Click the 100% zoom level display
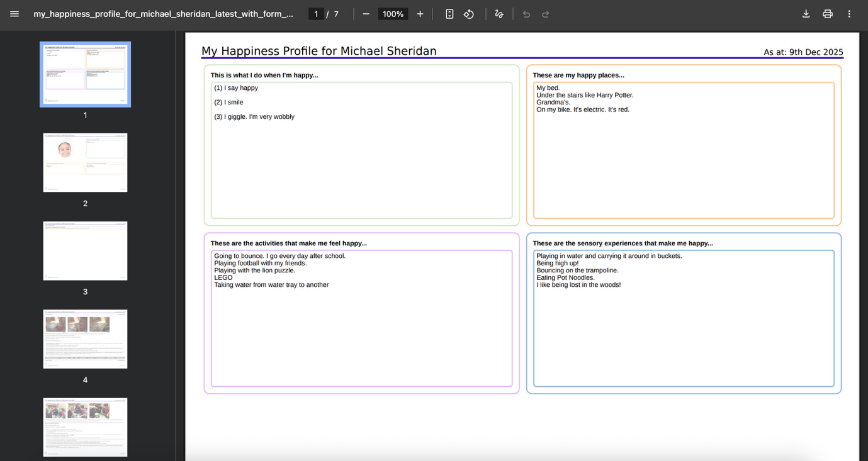This screenshot has height=461, width=868. pyautogui.click(x=392, y=13)
